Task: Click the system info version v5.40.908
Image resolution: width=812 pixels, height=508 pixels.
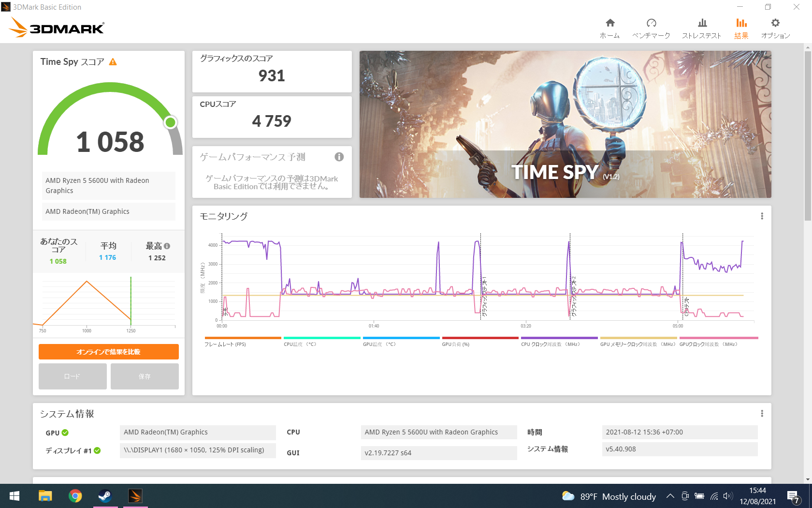Action: click(x=680, y=449)
